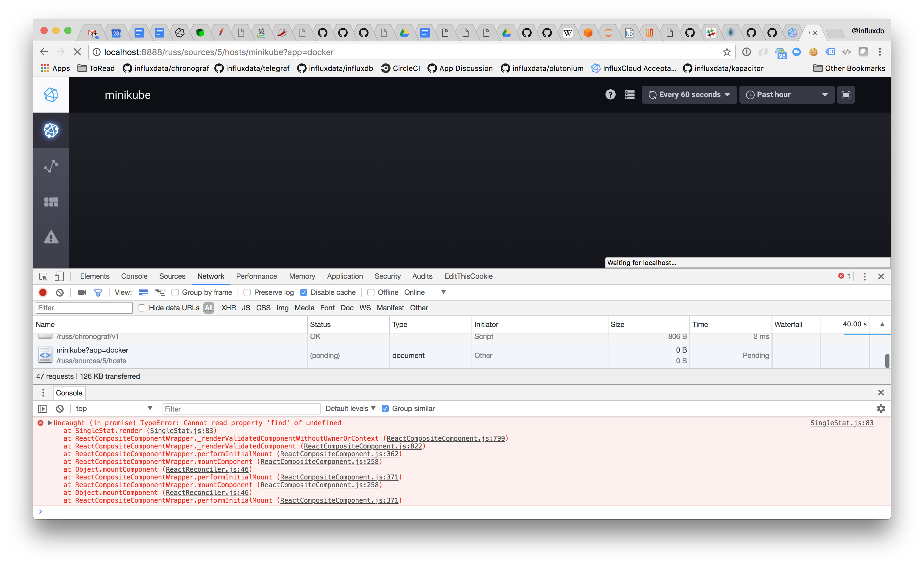The image size is (924, 567).
Task: Open the Past hour time range dropdown
Action: [x=786, y=95]
